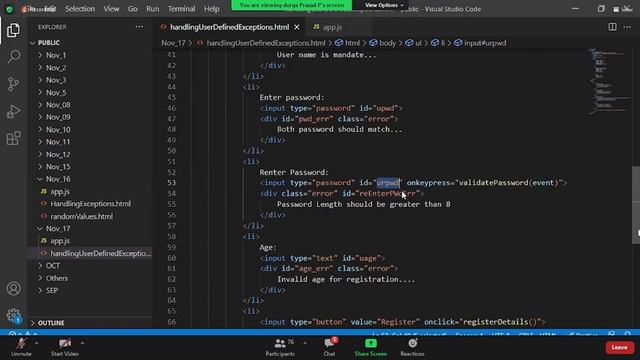Open the Terminal menu
640x360 pixels.
182,9
